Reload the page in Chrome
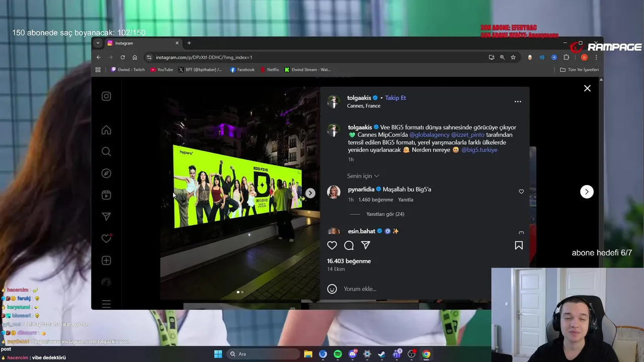 click(x=122, y=57)
